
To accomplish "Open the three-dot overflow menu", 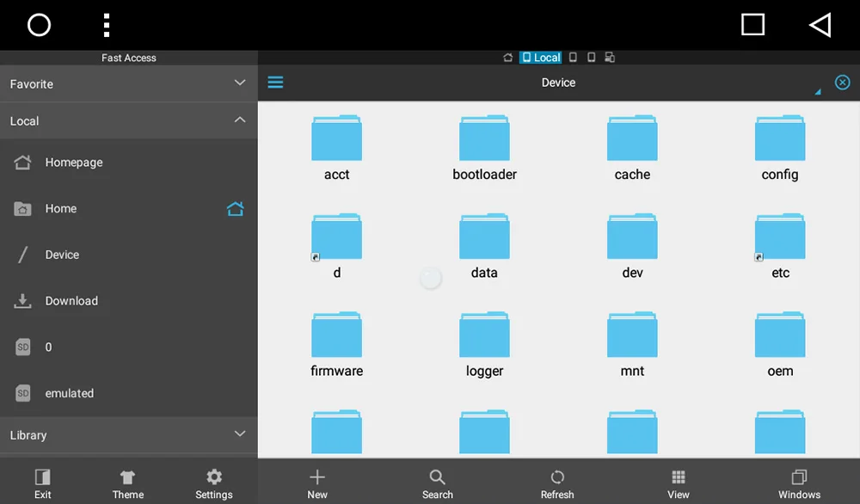I will tap(107, 25).
